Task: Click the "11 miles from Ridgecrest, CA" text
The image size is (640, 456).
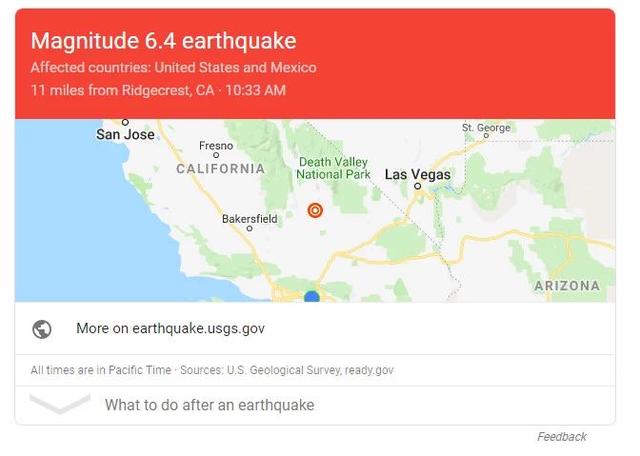Action: (x=122, y=91)
